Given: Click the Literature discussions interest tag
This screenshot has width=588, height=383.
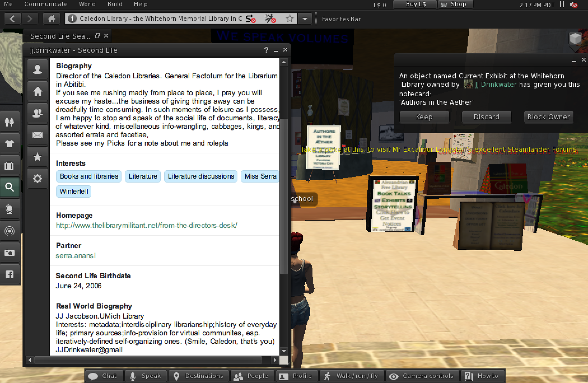Looking at the screenshot, I should click(201, 176).
